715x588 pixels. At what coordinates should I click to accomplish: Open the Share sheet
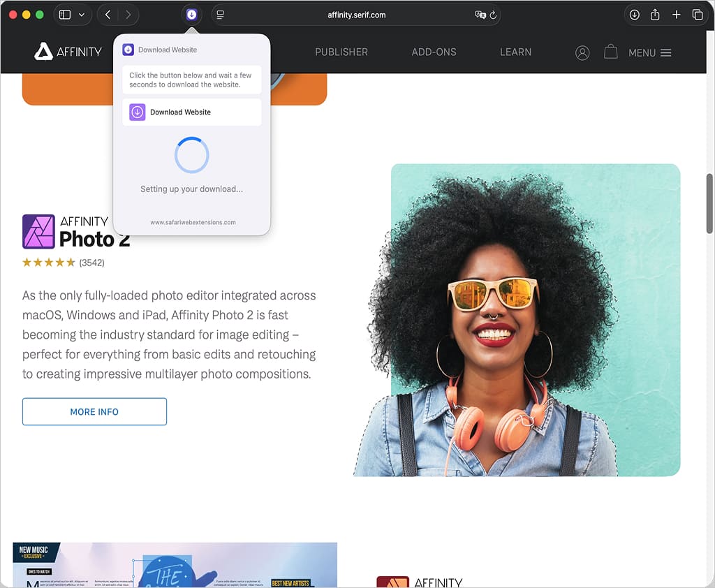[655, 15]
